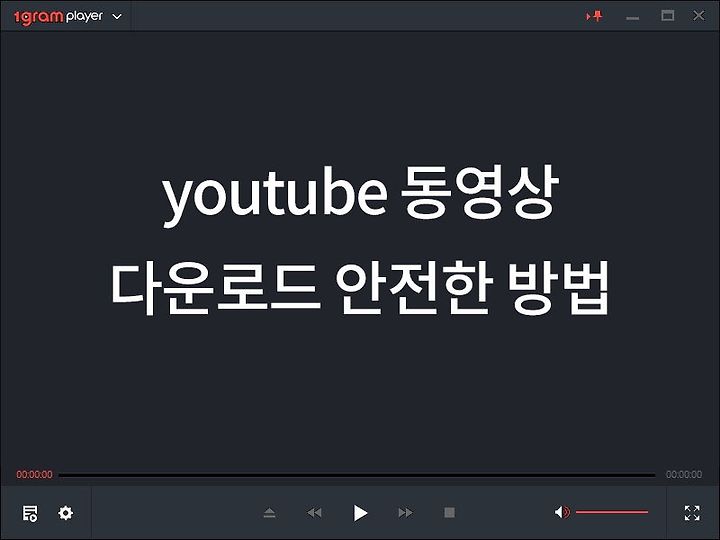
Task: Click the red elapsed time 00:00:00
Action: point(34,475)
